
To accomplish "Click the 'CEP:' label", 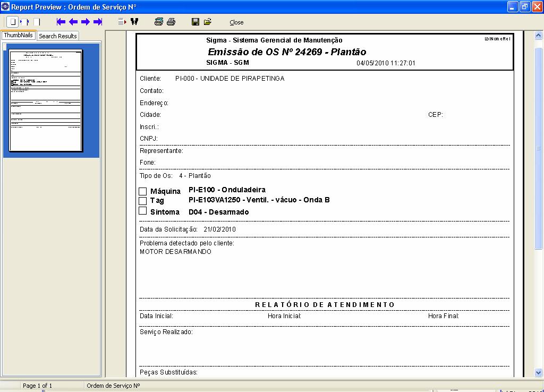I will click(x=436, y=115).
